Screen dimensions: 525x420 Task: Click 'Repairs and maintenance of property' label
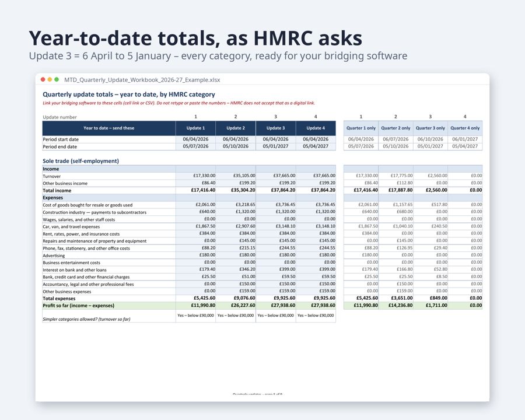pyautogui.click(x=94, y=241)
